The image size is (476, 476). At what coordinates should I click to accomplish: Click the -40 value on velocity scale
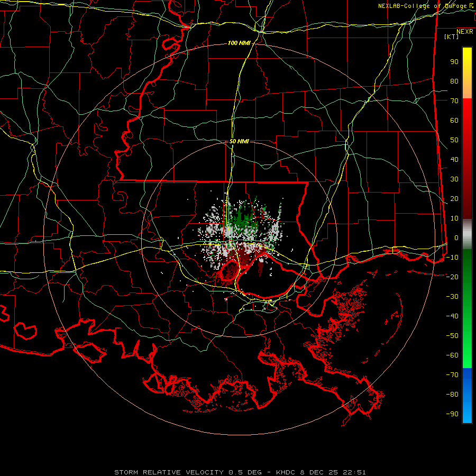click(x=452, y=316)
